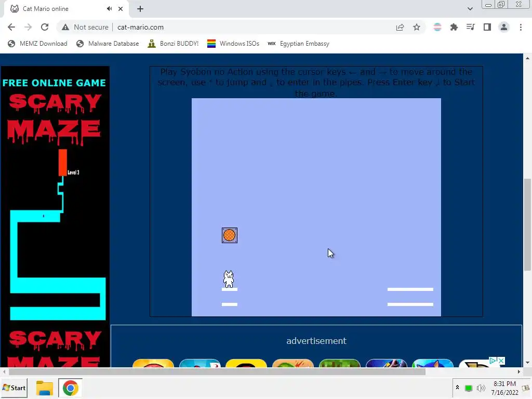Image resolution: width=532 pixels, height=399 pixels.
Task: Open the volume control in system tray
Action: pyautogui.click(x=481, y=388)
